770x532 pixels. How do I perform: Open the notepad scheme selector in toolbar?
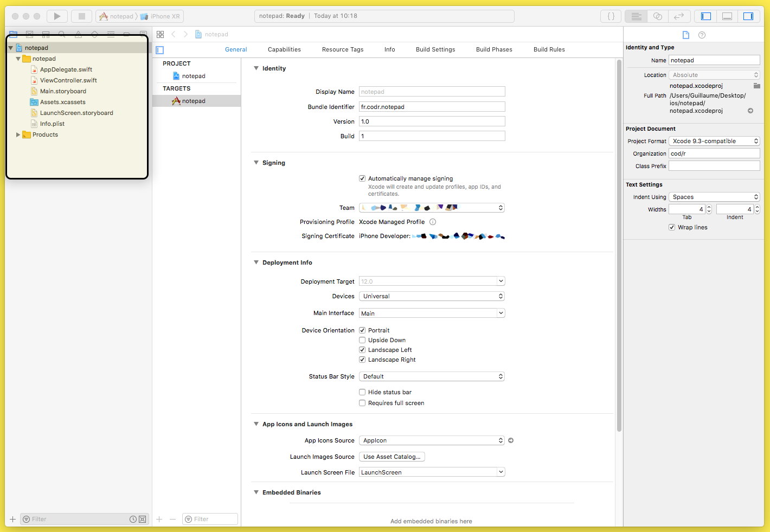click(117, 16)
